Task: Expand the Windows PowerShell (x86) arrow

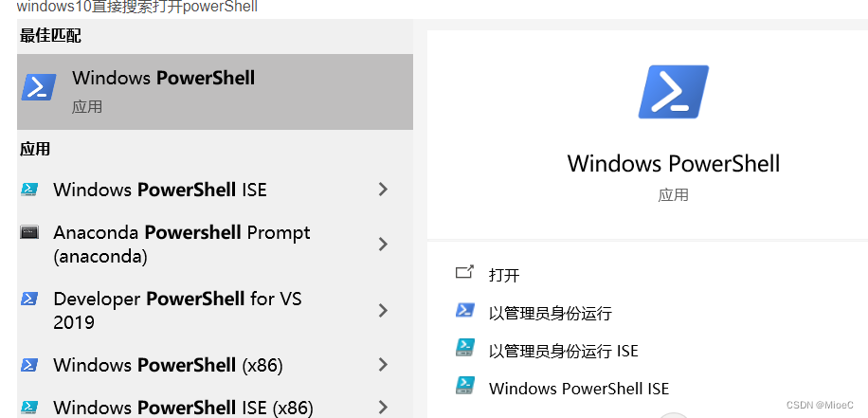Action: [383, 365]
